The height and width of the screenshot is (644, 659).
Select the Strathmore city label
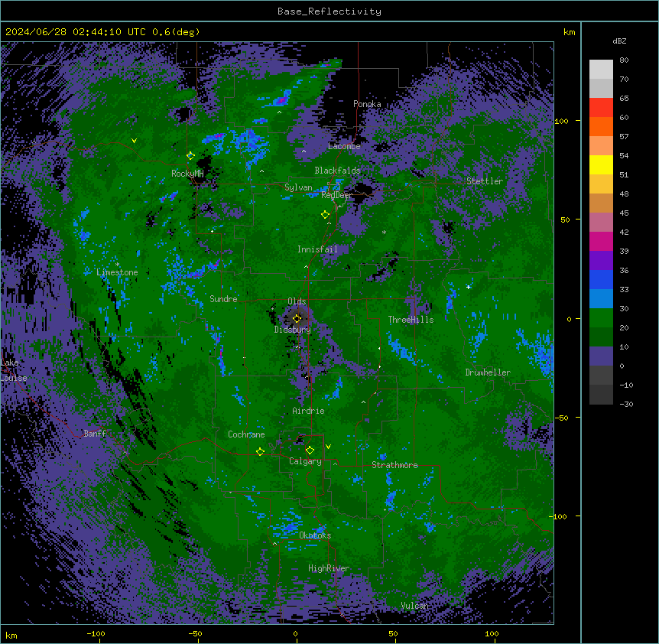click(394, 465)
